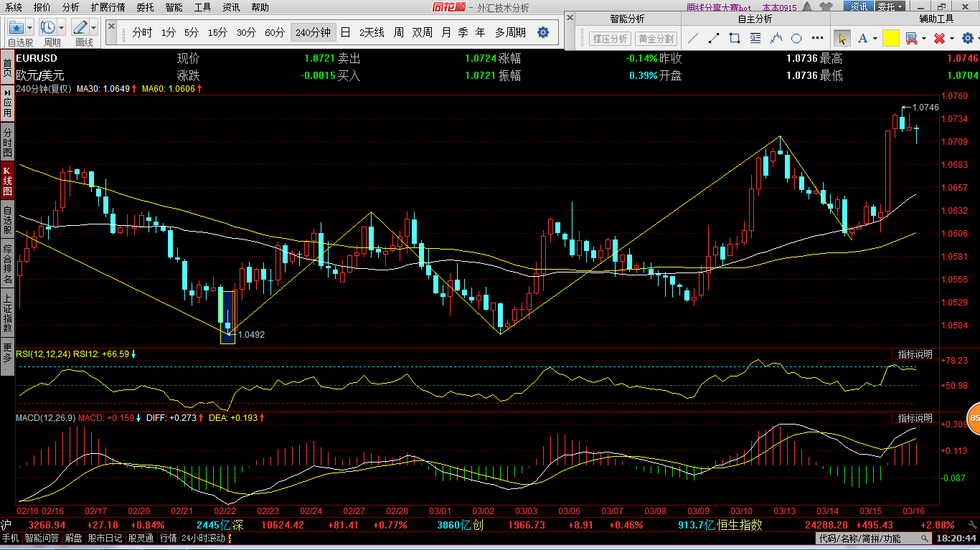The image size is (980, 550).
Task: Click the scissors cut-drawing icon
Action: (x=911, y=38)
